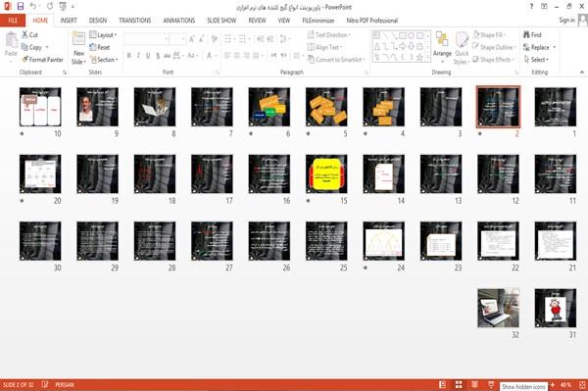Open the font size combo box
The height and width of the screenshot is (391, 588).
pyautogui.click(x=177, y=38)
